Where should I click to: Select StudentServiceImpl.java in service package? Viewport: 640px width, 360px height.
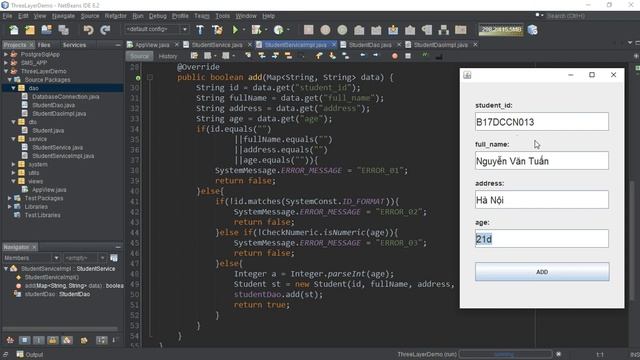pos(63,156)
